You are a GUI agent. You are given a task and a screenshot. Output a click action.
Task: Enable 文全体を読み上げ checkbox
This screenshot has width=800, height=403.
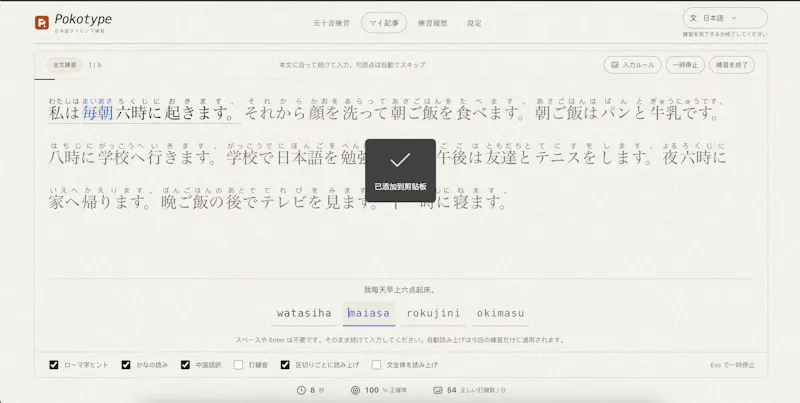[377, 365]
